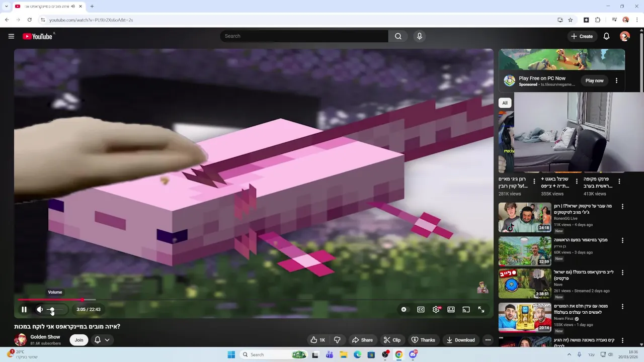The height and width of the screenshot is (362, 644).
Task: Show hidden system tray icons
Action: (569, 354)
